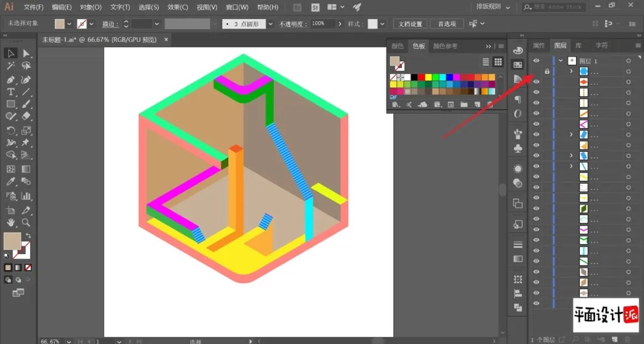Expand the locked blue hexagon sublayer
Viewport: 644px width, 344px height.
pyautogui.click(x=571, y=72)
